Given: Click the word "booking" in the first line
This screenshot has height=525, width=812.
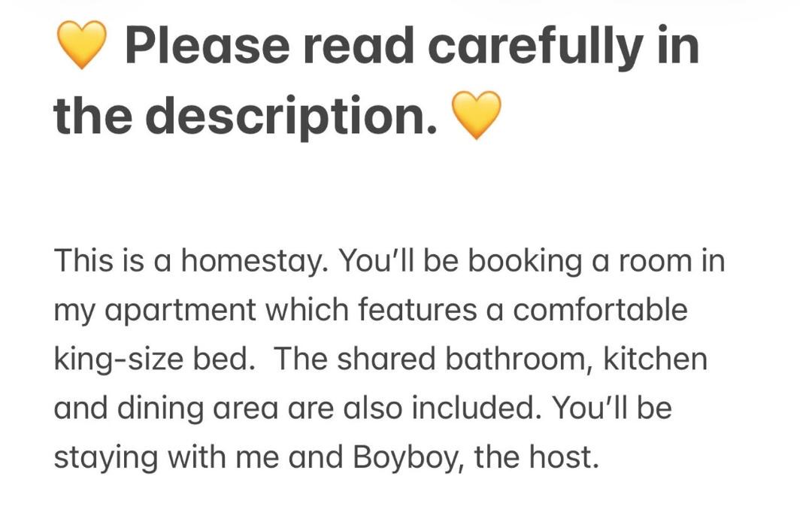Looking at the screenshot, I should point(525,261).
